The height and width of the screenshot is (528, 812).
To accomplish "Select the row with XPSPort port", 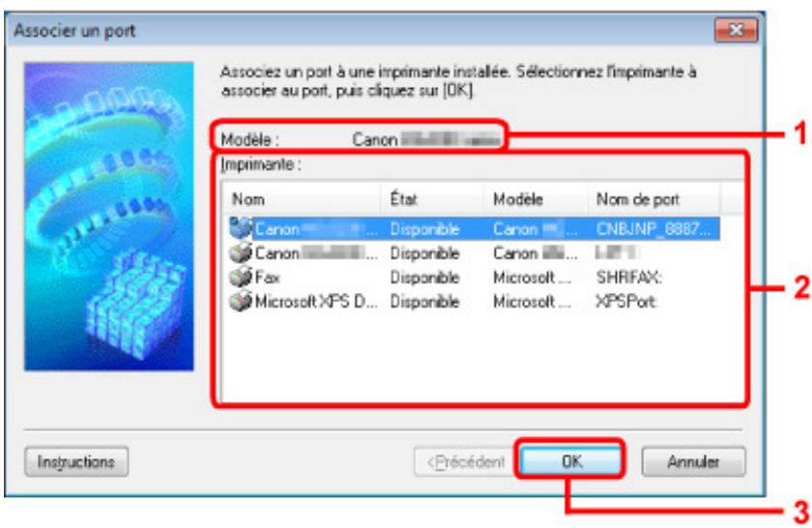I will pyautogui.click(x=473, y=301).
